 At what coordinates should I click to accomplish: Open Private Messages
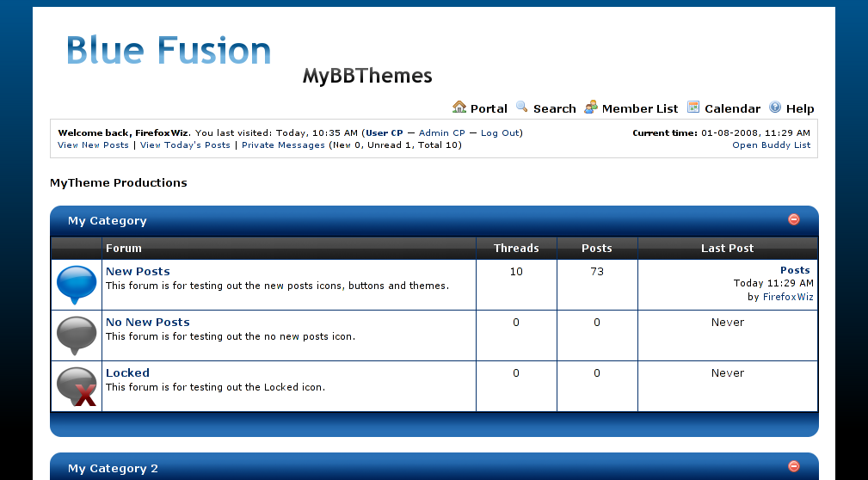click(283, 145)
